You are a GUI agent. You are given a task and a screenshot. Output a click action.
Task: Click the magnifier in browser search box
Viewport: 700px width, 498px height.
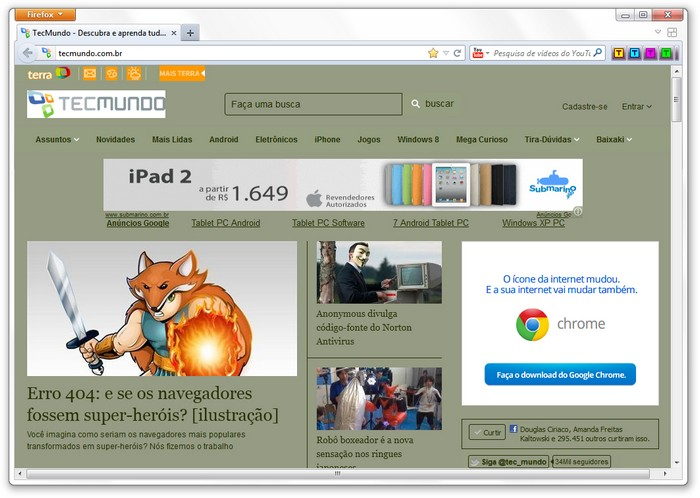pos(597,53)
